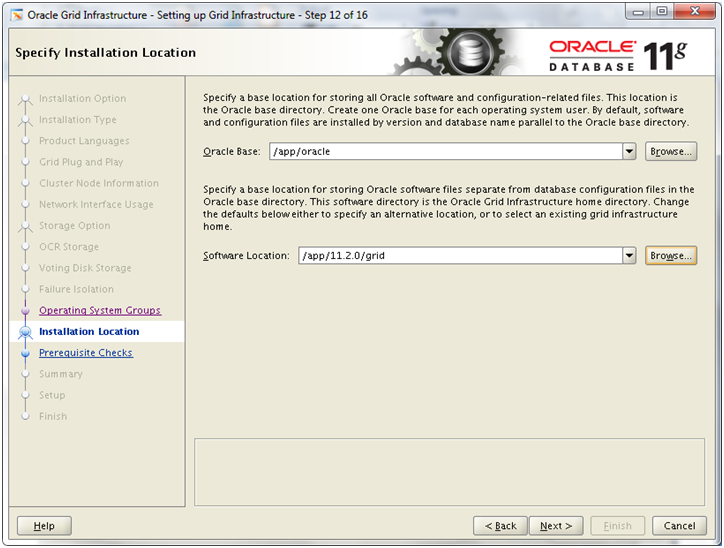Click the Product Languages step label

tap(84, 141)
